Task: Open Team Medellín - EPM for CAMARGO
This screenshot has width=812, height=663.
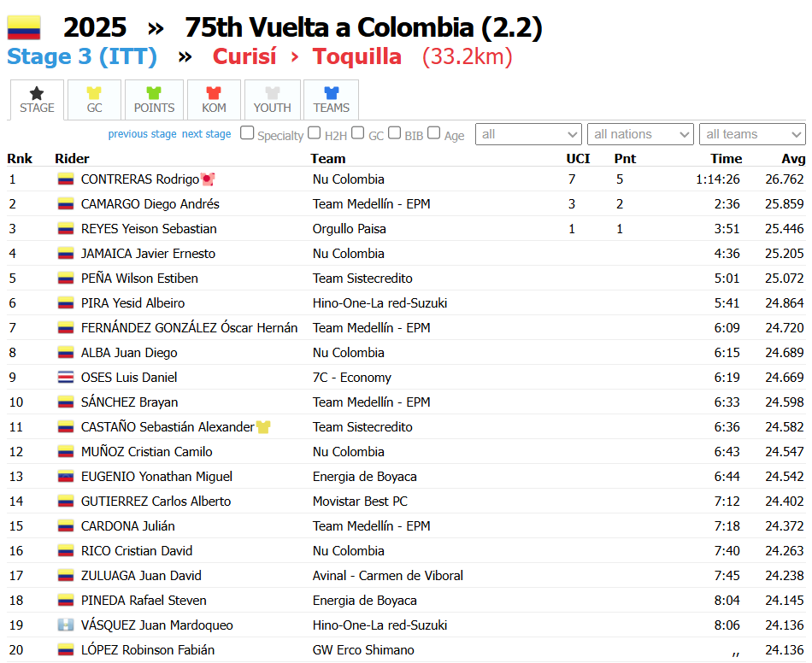Action: tap(371, 204)
